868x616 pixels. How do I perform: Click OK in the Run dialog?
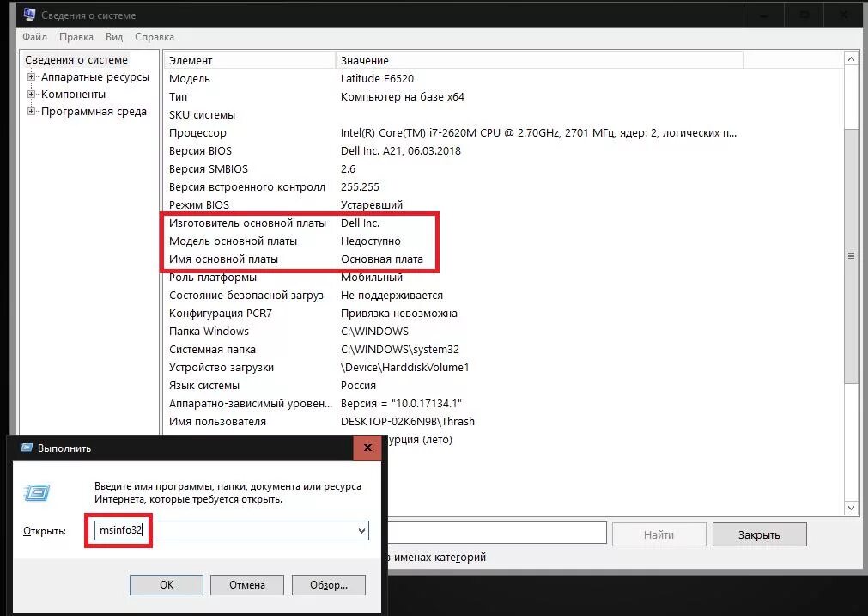point(167,585)
